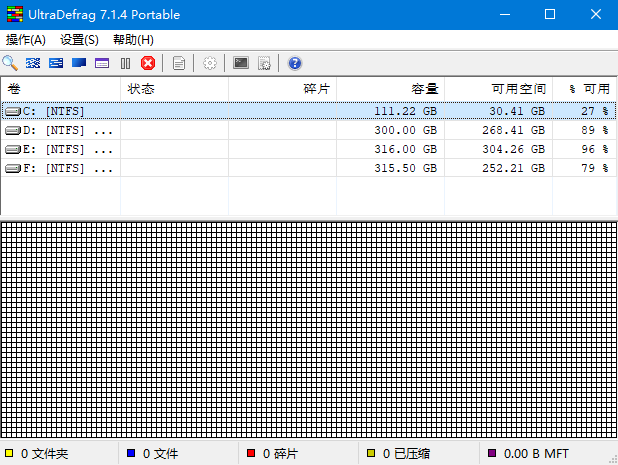Click the 89 % free value
Image resolution: width=618 pixels, height=465 pixels.
click(595, 130)
